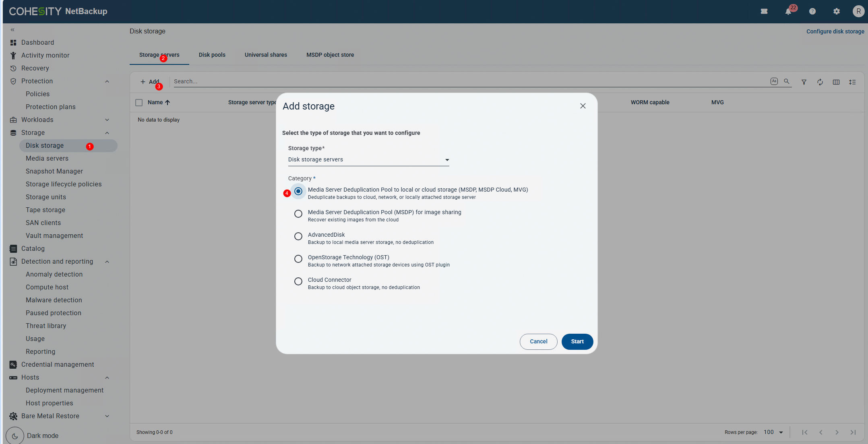Click the Bare Metal Restore icon
Screen dimensions: 868x444
tap(13, 416)
